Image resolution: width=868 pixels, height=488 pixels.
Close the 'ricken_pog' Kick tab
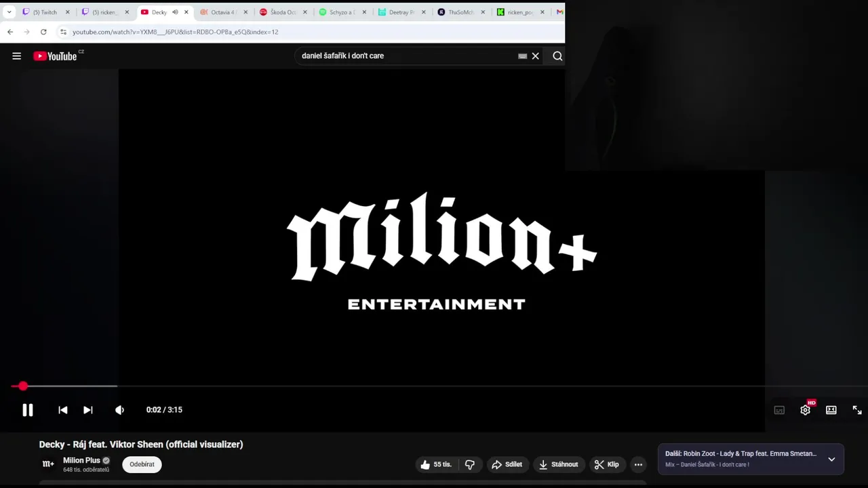542,12
